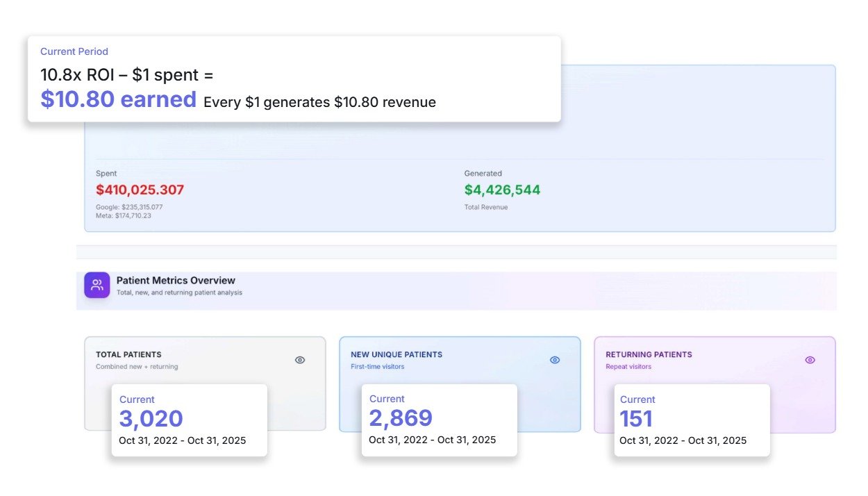
Task: Click the 2,869 new patients value
Action: [x=401, y=418]
